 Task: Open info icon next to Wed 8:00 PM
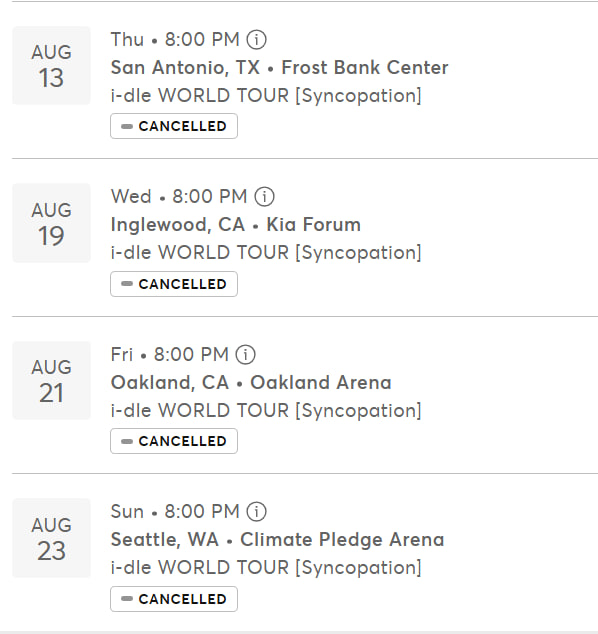tap(264, 197)
